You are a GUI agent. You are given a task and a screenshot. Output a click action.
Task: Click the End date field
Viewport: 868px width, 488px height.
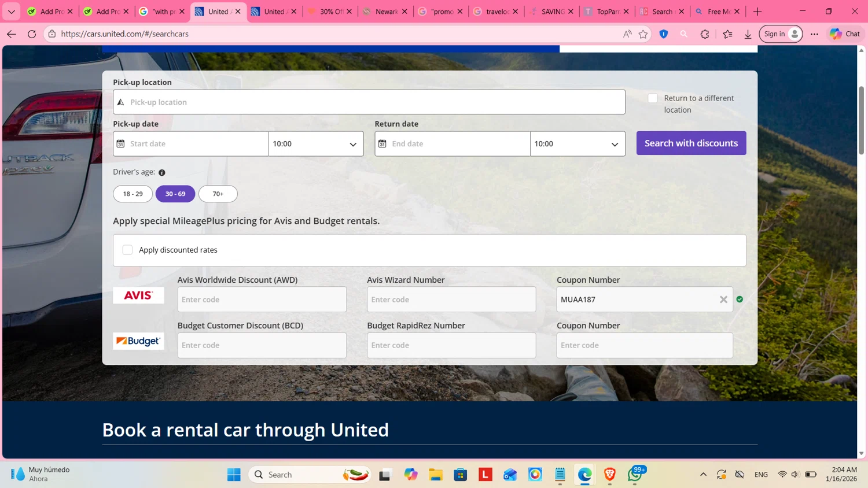453,144
